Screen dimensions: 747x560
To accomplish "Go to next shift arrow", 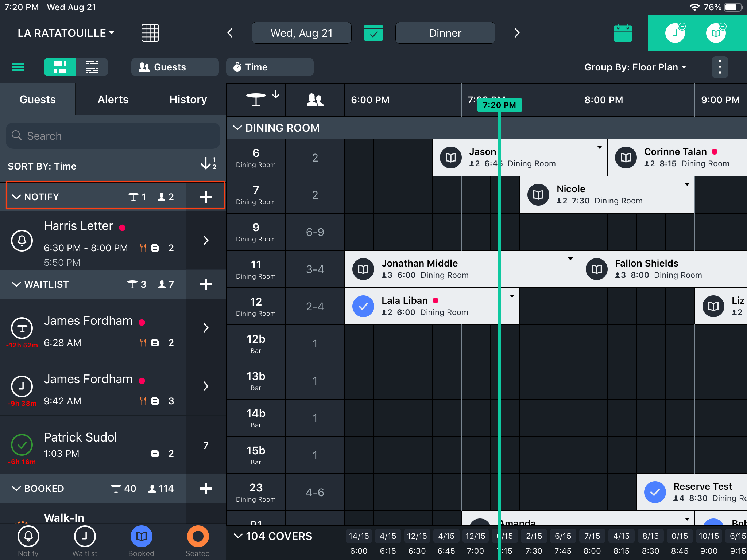I will [516, 33].
